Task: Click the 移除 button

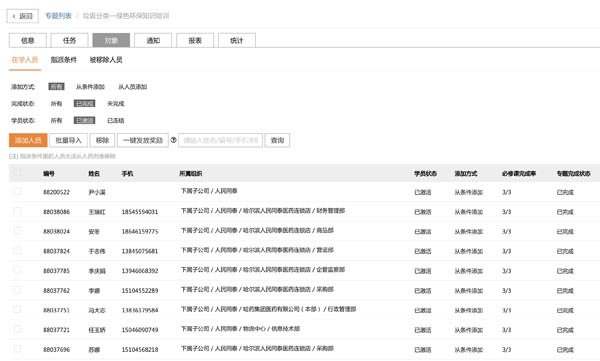Action: 102,140
